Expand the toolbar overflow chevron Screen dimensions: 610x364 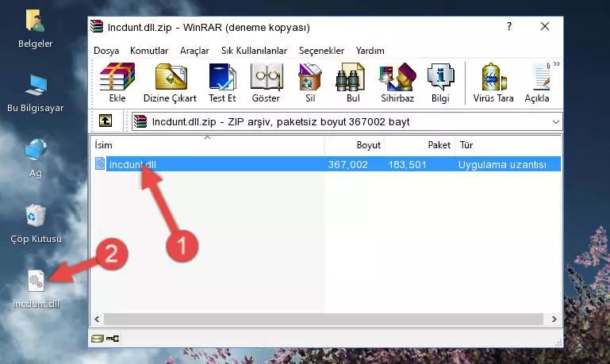click(557, 63)
